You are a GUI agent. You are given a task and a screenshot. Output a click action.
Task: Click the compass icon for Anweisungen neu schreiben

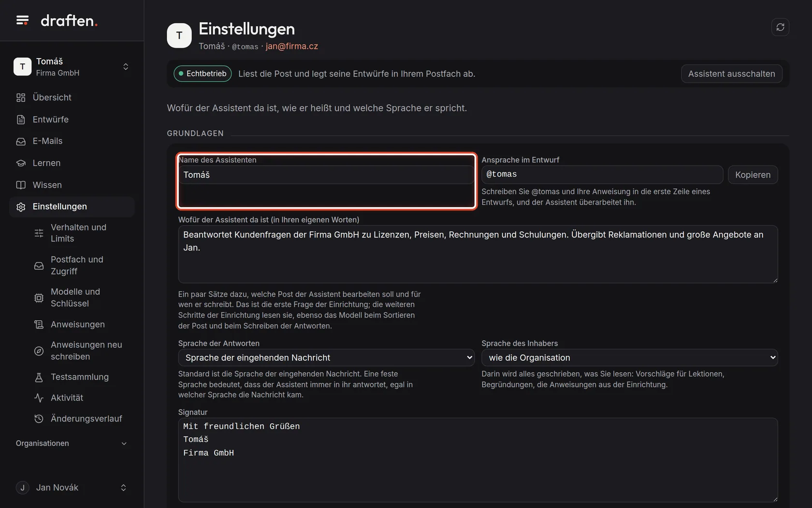click(39, 351)
